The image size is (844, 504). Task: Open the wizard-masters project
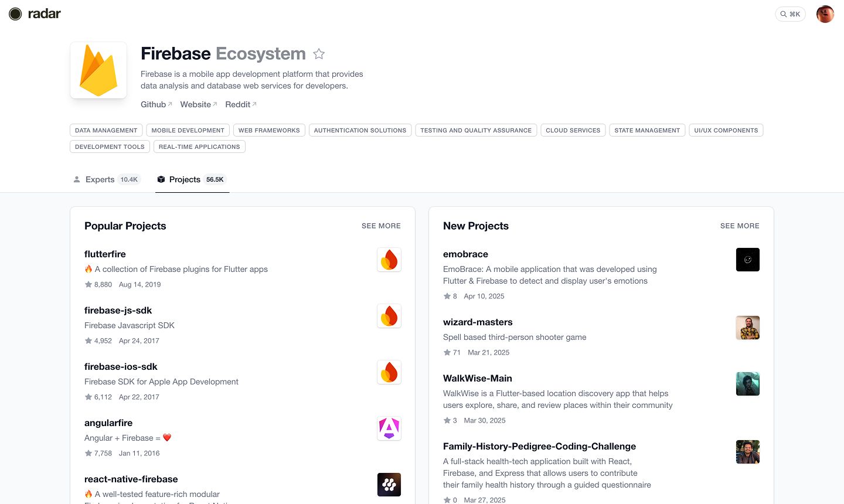478,322
